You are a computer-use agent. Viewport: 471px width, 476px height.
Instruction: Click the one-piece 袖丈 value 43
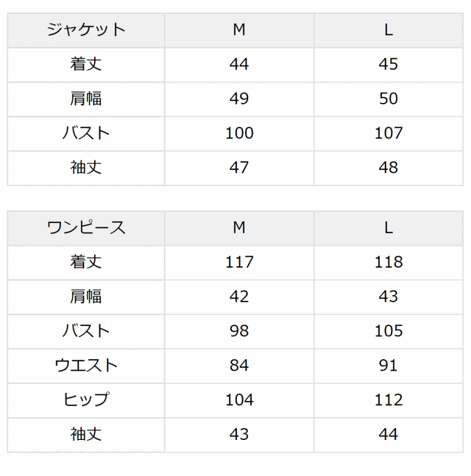point(239,434)
